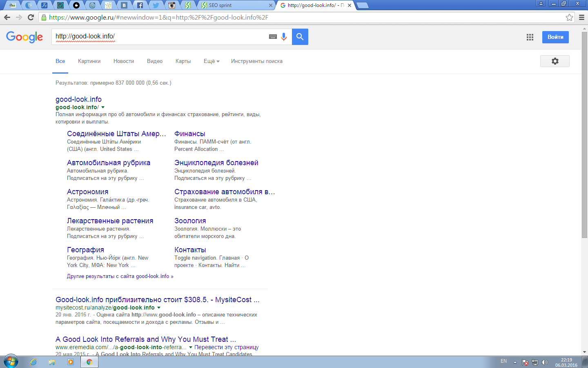The height and width of the screenshot is (368, 588).
Task: Open the Контакты sitelink
Action: [190, 250]
